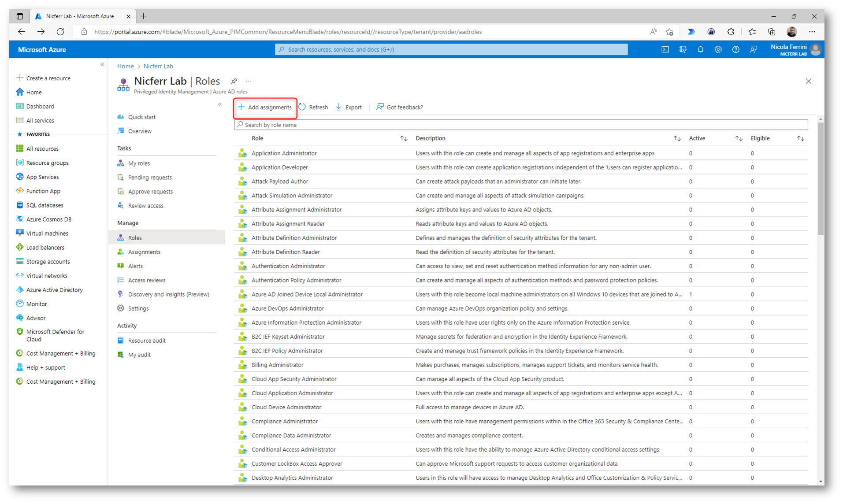Open Microsoft Defender for Cloud

coord(55,336)
